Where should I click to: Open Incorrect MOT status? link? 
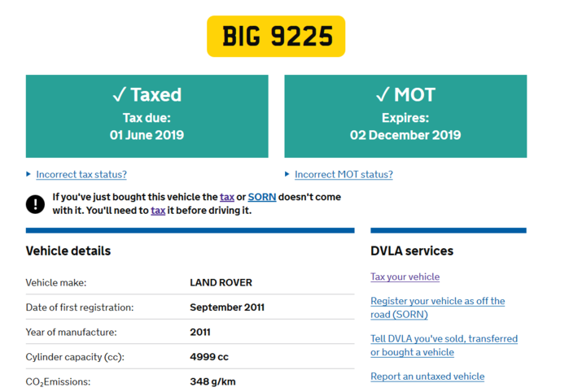pos(344,174)
